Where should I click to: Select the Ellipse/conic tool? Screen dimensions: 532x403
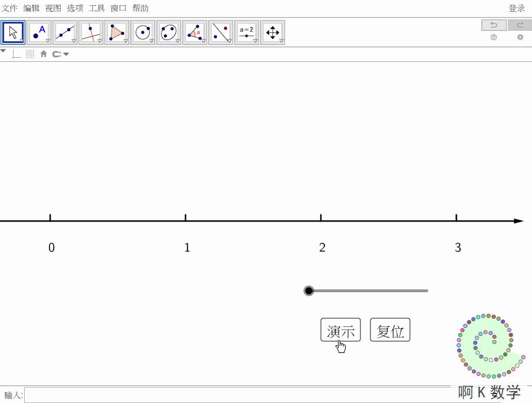click(x=169, y=32)
